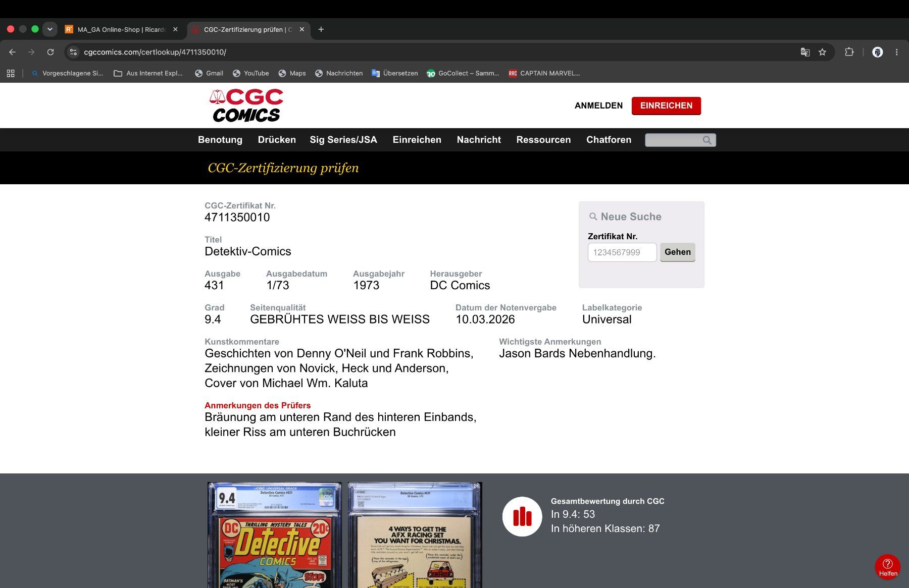Image resolution: width=909 pixels, height=588 pixels.
Task: Open Chrome's three-dot menu
Action: point(896,52)
